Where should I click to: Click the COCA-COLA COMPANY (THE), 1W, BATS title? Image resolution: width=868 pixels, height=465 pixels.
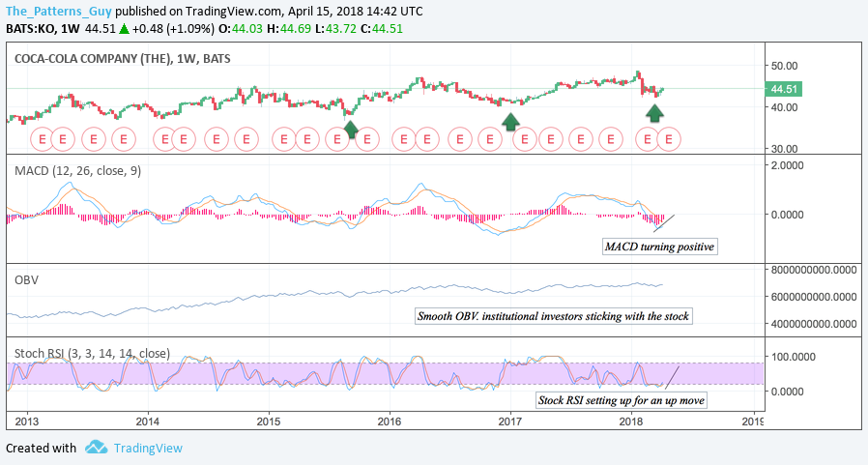tap(123, 59)
